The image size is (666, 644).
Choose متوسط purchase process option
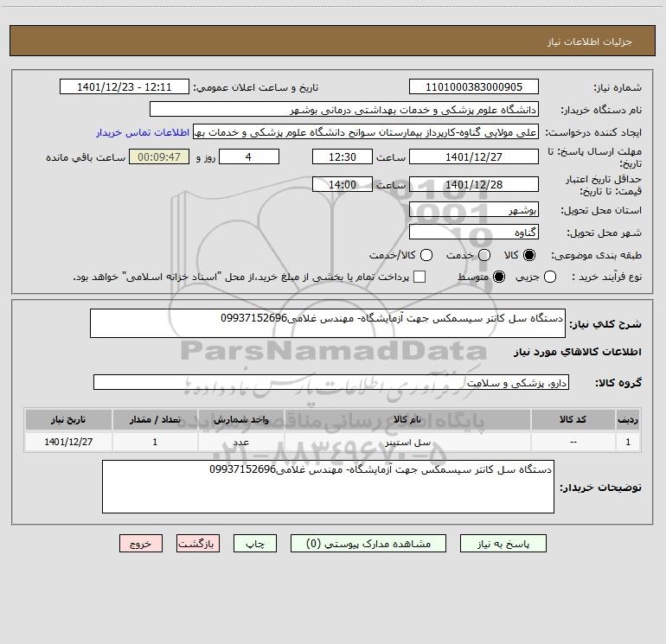coord(499,277)
